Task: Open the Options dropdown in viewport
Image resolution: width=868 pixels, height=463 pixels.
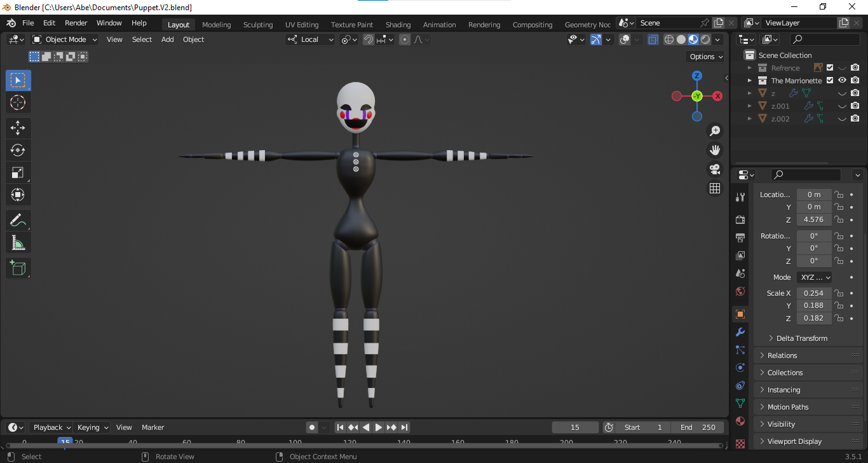Action: [x=706, y=57]
